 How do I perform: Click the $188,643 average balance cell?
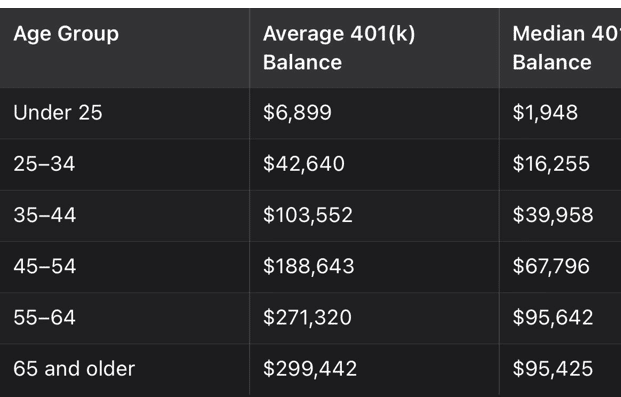point(309,266)
